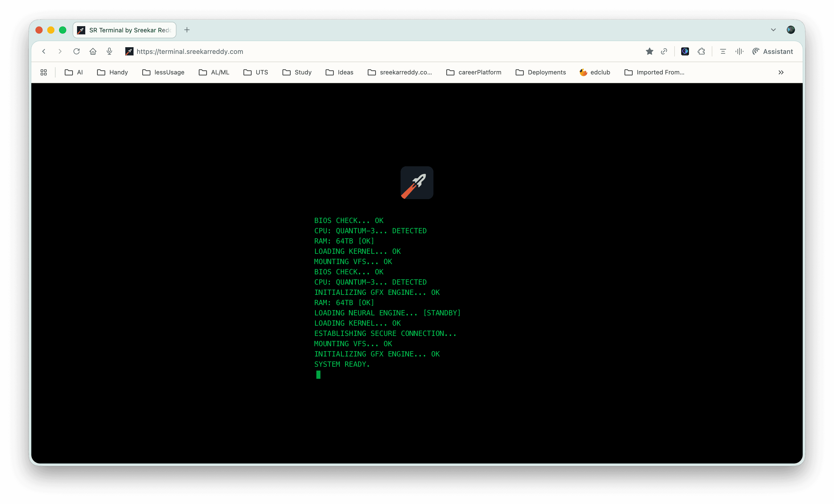Click the home icon in the toolbar
The height and width of the screenshot is (504, 834).
pos(93,51)
